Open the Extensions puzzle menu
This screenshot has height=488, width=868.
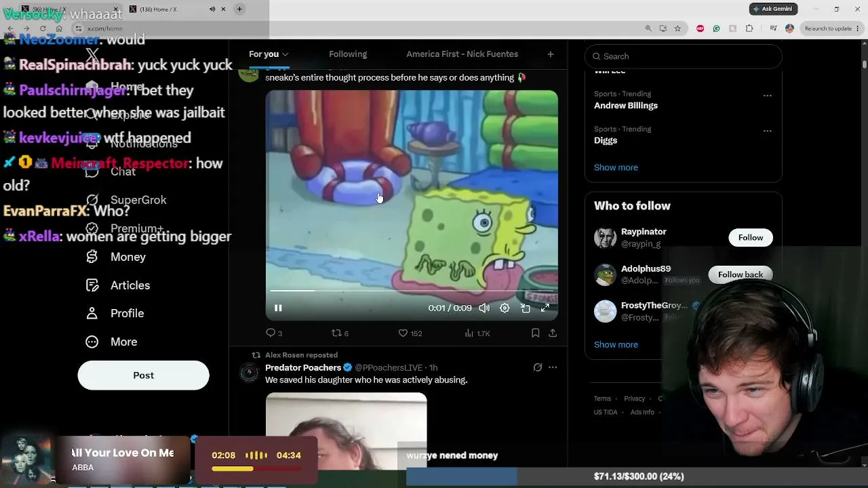tap(749, 28)
